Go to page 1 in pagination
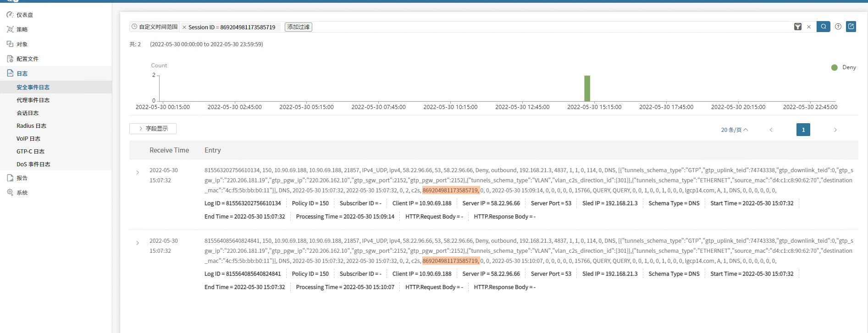This screenshot has width=868, height=333. pos(803,130)
